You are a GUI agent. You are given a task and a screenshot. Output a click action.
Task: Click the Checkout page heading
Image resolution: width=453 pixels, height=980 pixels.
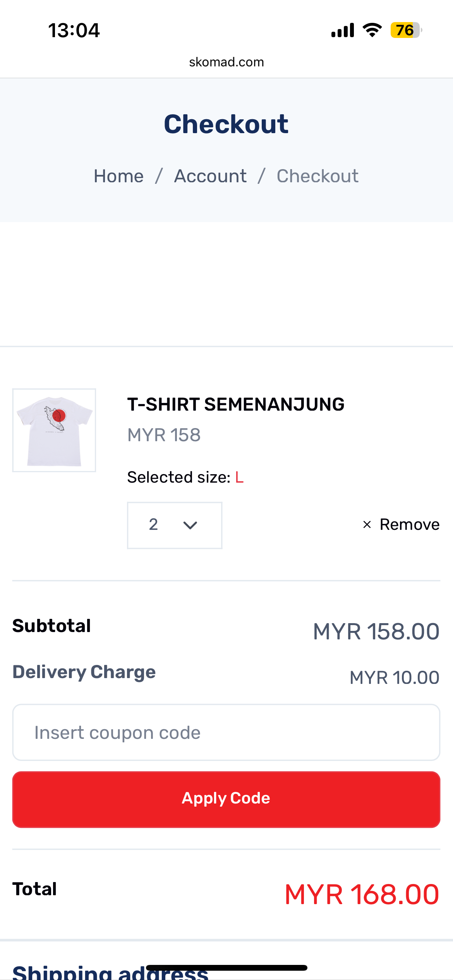tap(226, 124)
